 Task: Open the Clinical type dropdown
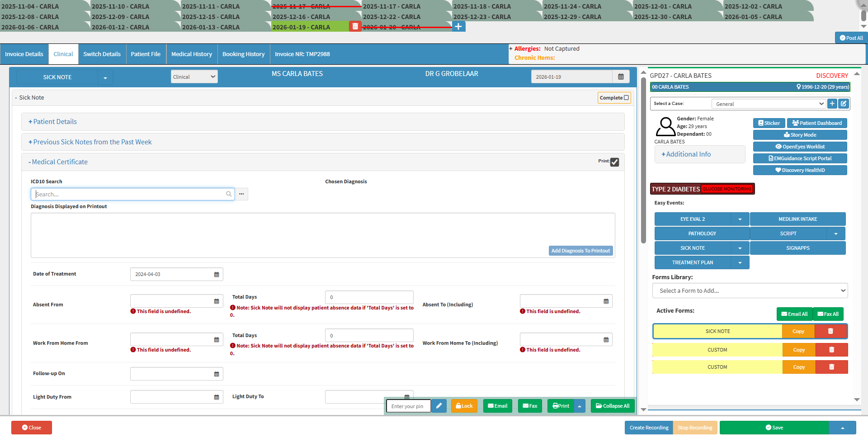[194, 77]
